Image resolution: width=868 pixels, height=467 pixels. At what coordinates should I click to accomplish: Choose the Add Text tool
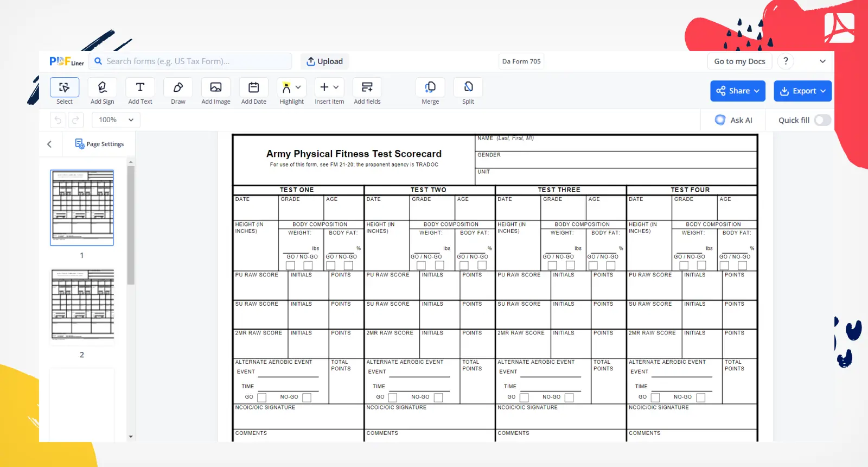(140, 91)
